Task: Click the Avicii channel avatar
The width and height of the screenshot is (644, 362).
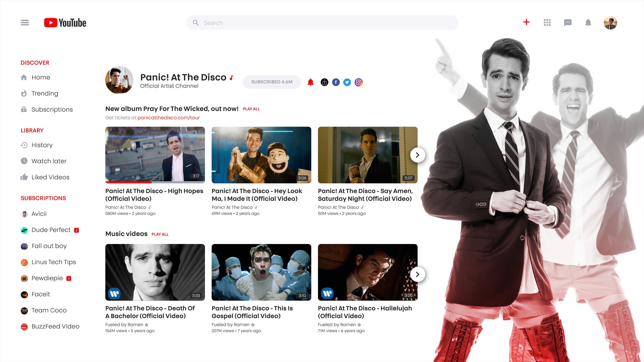Action: (x=24, y=214)
